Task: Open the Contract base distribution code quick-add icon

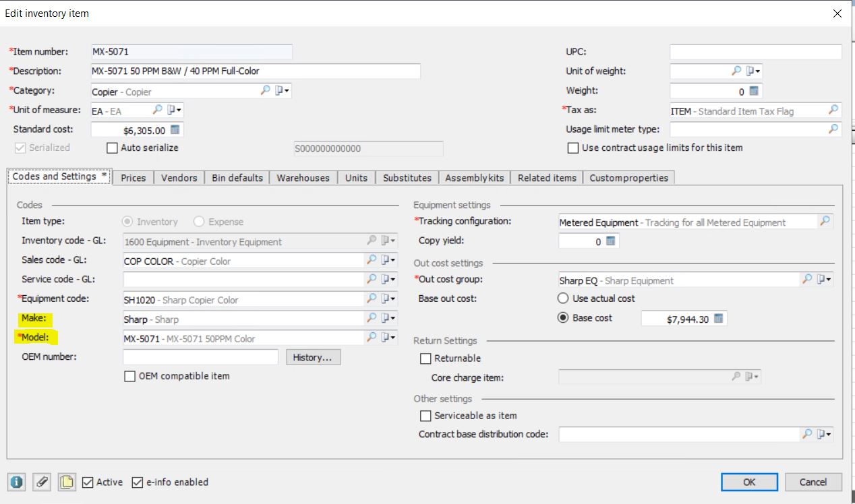Action: click(824, 435)
